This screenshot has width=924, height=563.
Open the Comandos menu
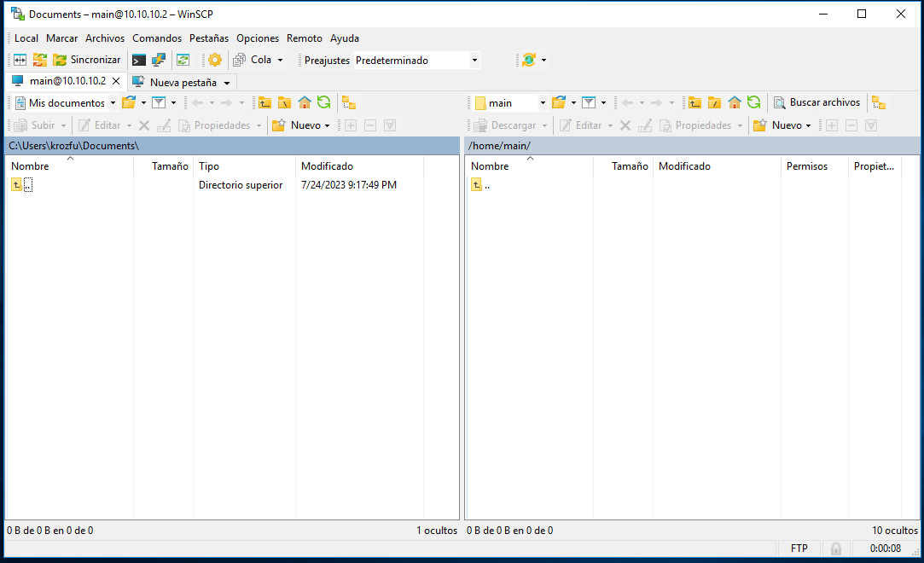(x=157, y=38)
